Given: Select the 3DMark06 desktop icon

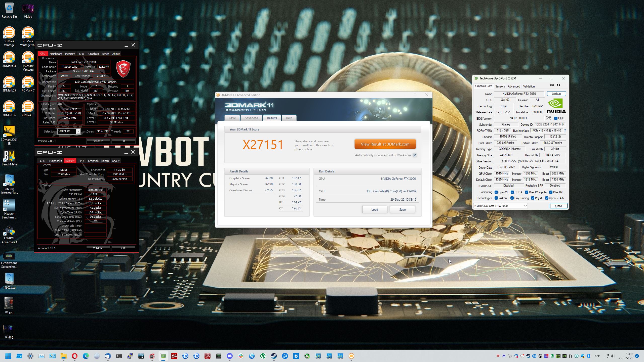Looking at the screenshot, I should 9,109.
